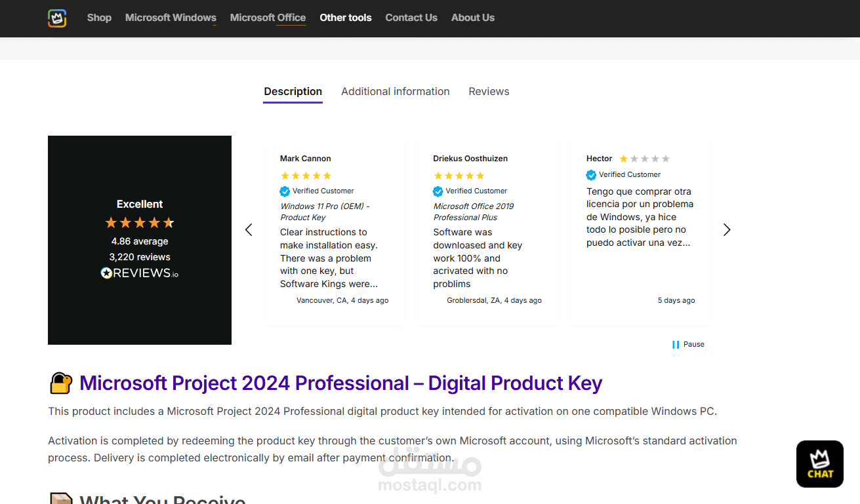
Task: Click the padlock icon beside product title
Action: coord(60,383)
